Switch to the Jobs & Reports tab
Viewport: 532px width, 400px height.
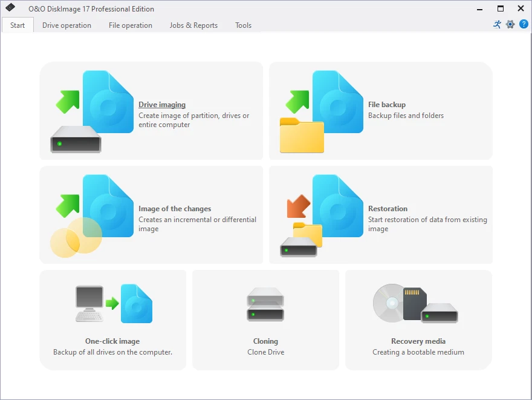click(x=193, y=25)
